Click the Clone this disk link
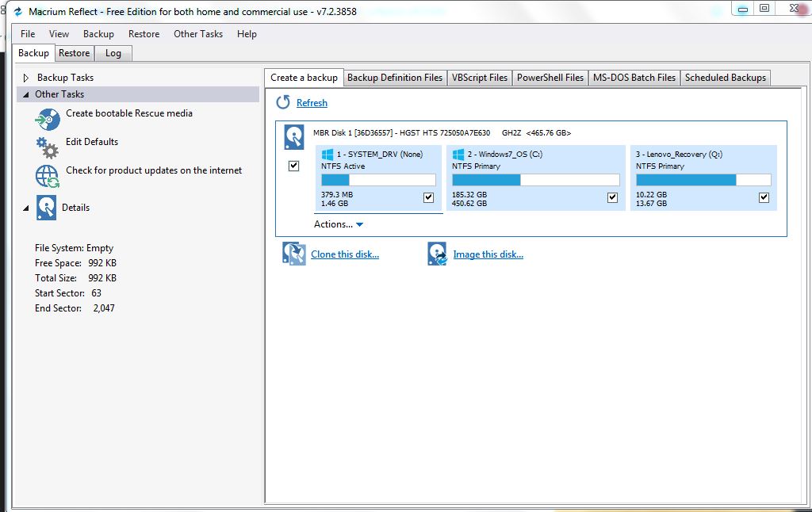 pyautogui.click(x=345, y=254)
